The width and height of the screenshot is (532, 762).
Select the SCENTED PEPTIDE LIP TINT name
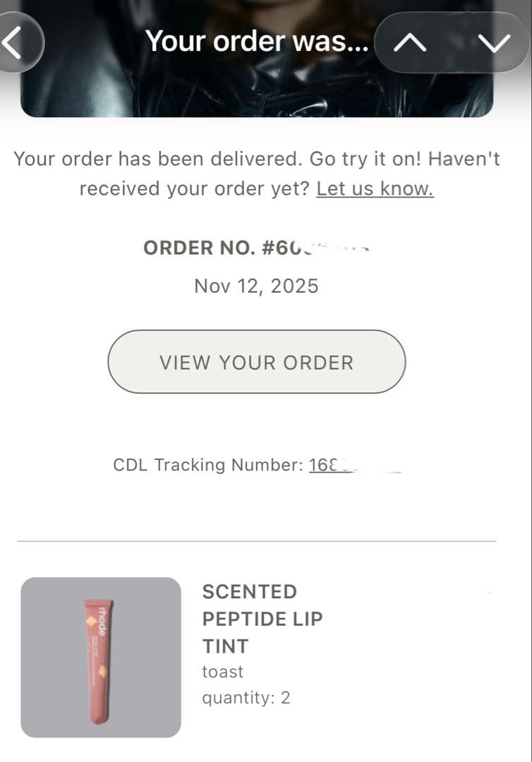[262, 619]
